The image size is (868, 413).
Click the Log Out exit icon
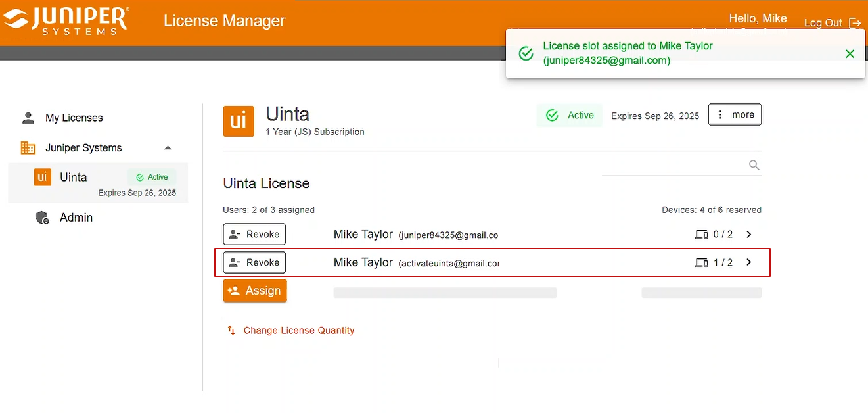[855, 23]
